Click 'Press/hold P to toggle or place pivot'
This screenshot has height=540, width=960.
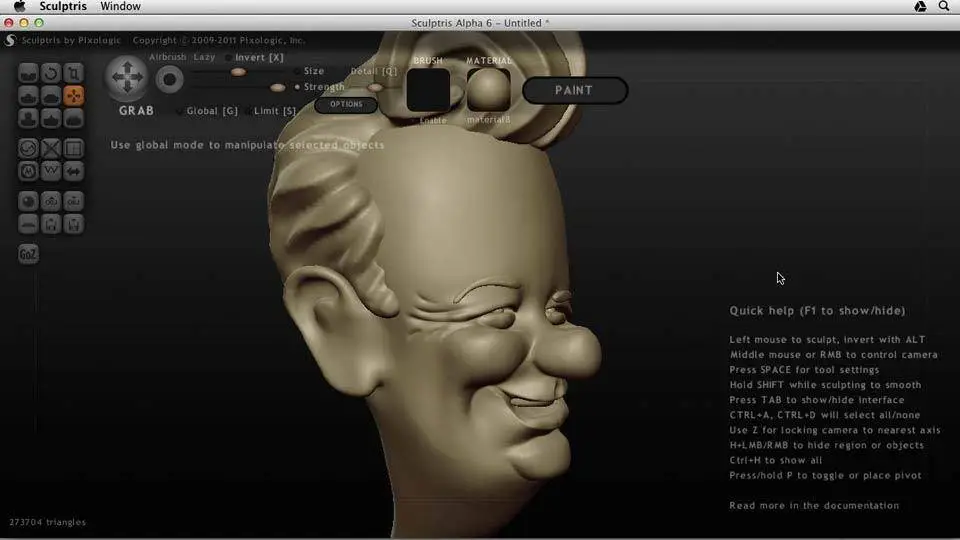[825, 476]
